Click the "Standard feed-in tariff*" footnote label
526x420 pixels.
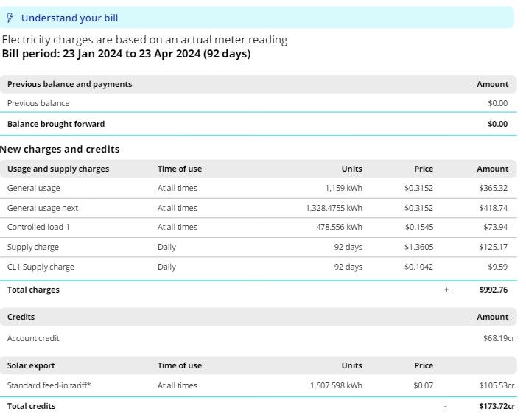pyautogui.click(x=49, y=385)
